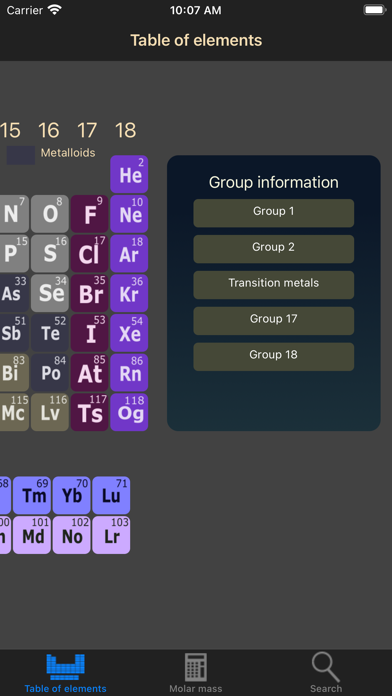Tap the Sulfur (S) element tile
This screenshot has height=696, width=392.
tap(50, 253)
